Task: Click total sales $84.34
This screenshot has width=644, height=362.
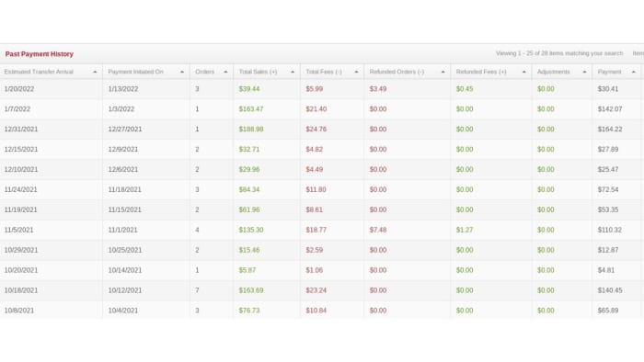Action: point(249,189)
